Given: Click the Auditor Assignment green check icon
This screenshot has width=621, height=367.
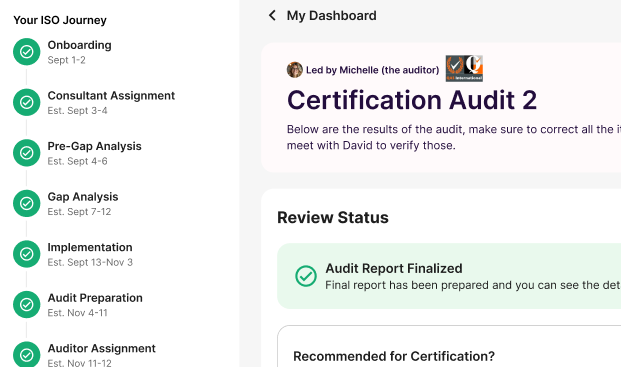Looking at the screenshot, I should 27,355.
